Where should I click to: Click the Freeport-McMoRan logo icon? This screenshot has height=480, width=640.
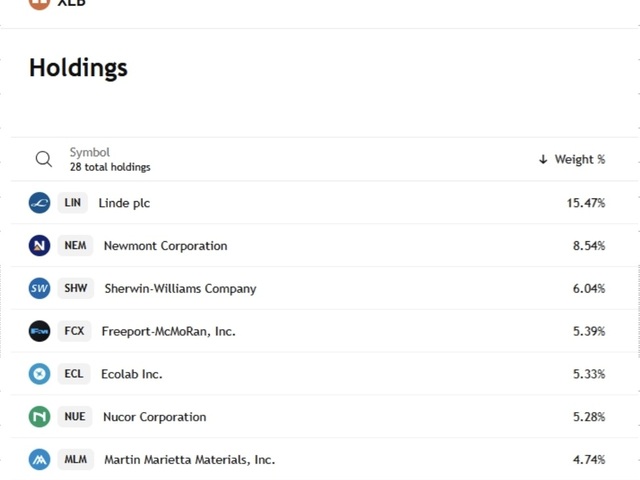pyautogui.click(x=39, y=331)
